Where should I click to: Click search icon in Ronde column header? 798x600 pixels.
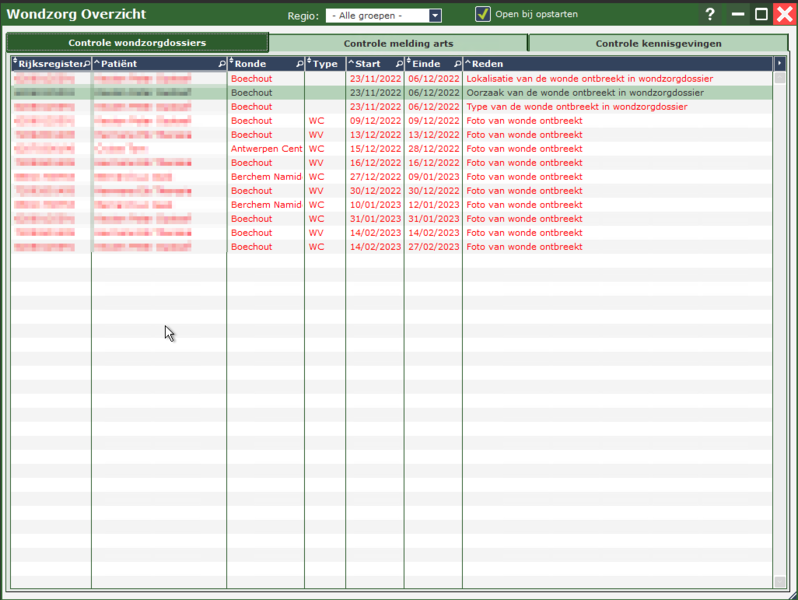pyautogui.click(x=299, y=64)
